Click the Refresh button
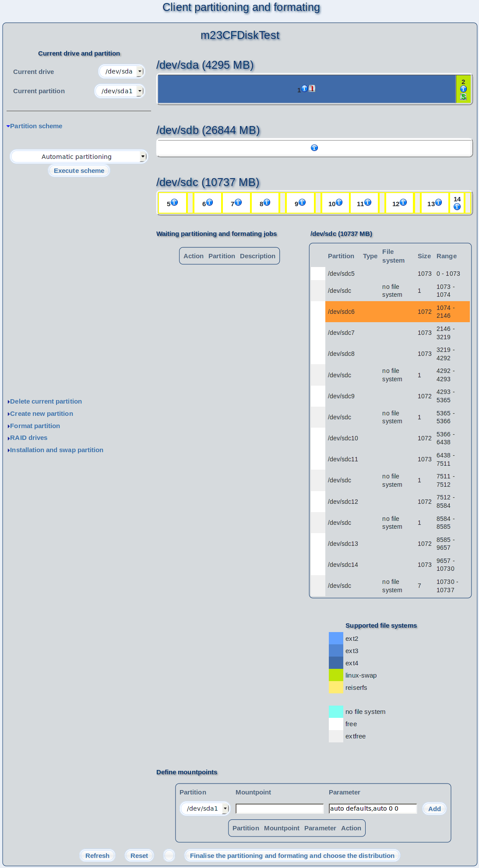479x868 pixels. [x=97, y=856]
